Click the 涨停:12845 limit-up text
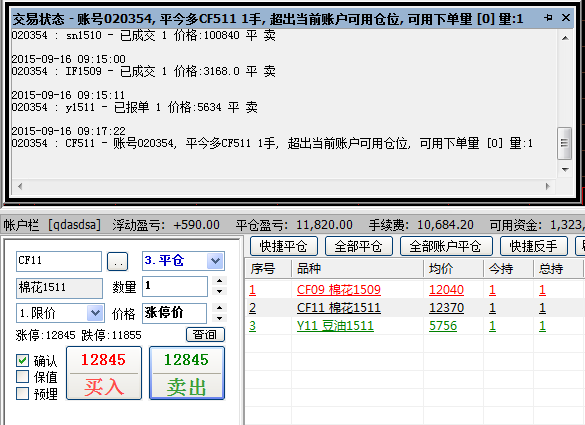 tap(46, 335)
